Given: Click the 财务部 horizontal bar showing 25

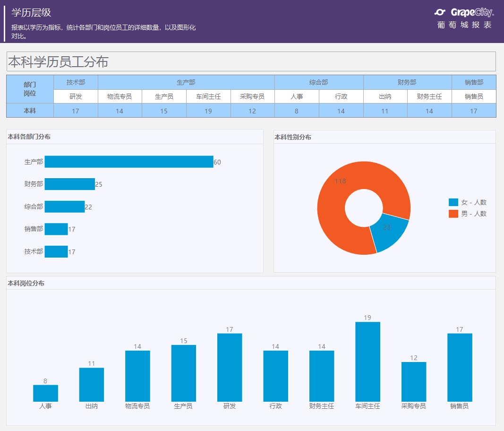Looking at the screenshot, I should click(70, 184).
